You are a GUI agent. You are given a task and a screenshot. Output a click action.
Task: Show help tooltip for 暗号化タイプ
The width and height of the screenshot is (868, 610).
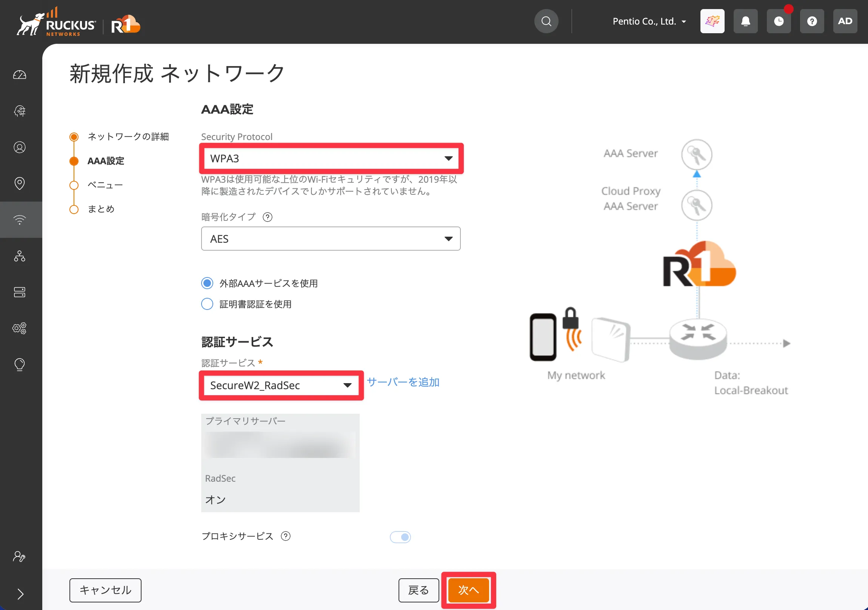[268, 217]
